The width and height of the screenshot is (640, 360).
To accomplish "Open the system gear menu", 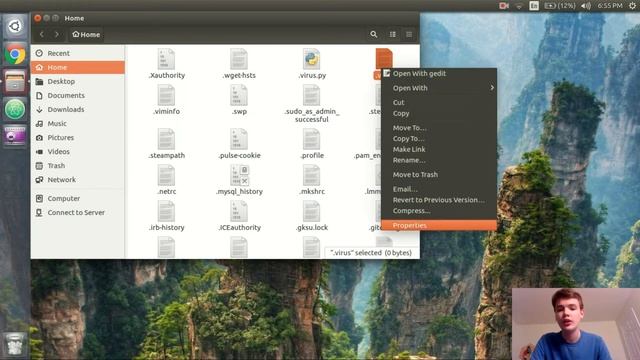I will 632,6.
